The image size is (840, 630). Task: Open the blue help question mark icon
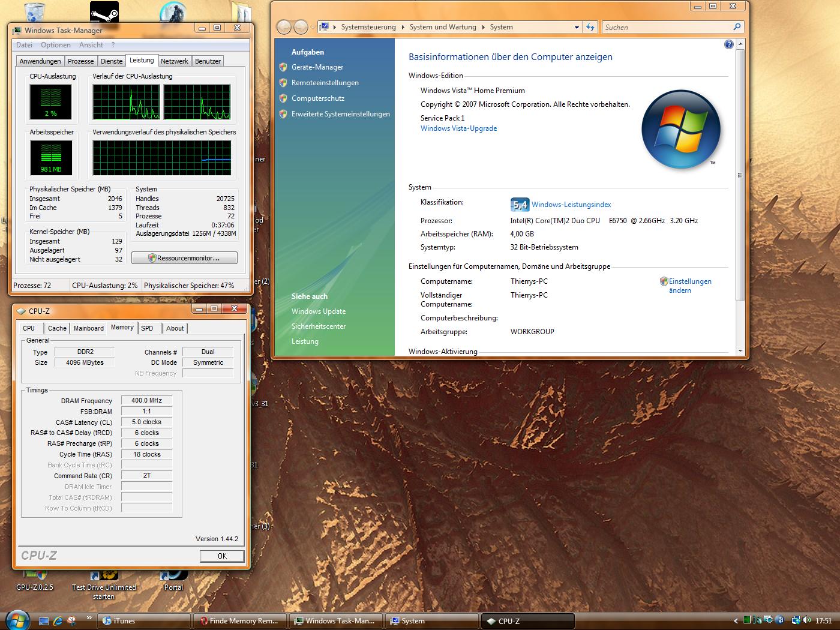coord(728,44)
